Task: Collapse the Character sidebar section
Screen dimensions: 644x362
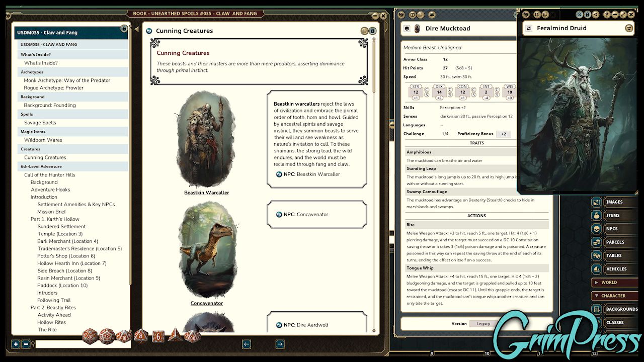Action: click(x=614, y=296)
